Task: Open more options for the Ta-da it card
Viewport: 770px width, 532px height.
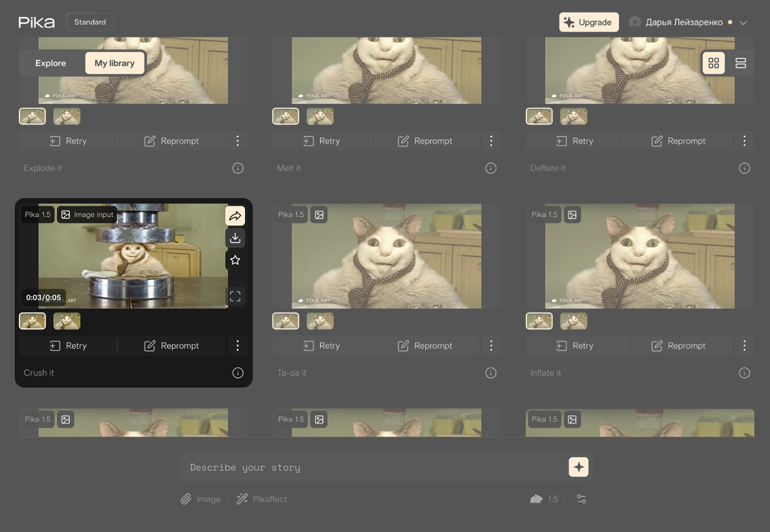Action: point(491,346)
